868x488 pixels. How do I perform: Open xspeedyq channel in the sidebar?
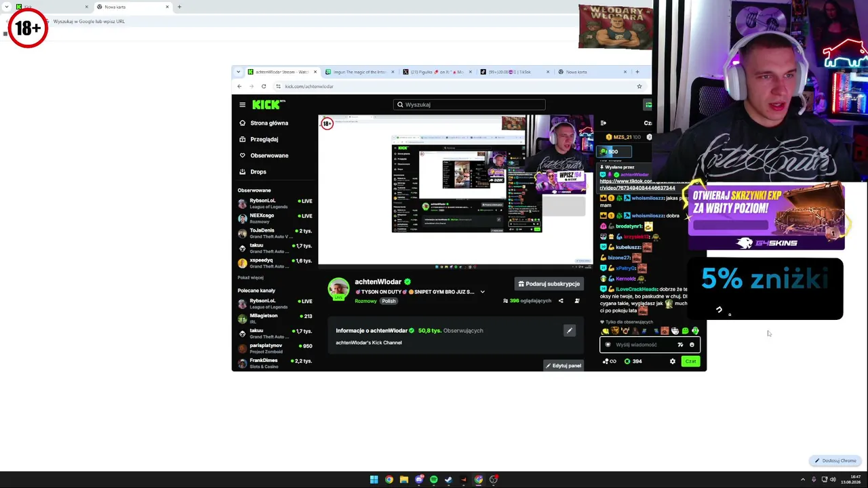275,263
